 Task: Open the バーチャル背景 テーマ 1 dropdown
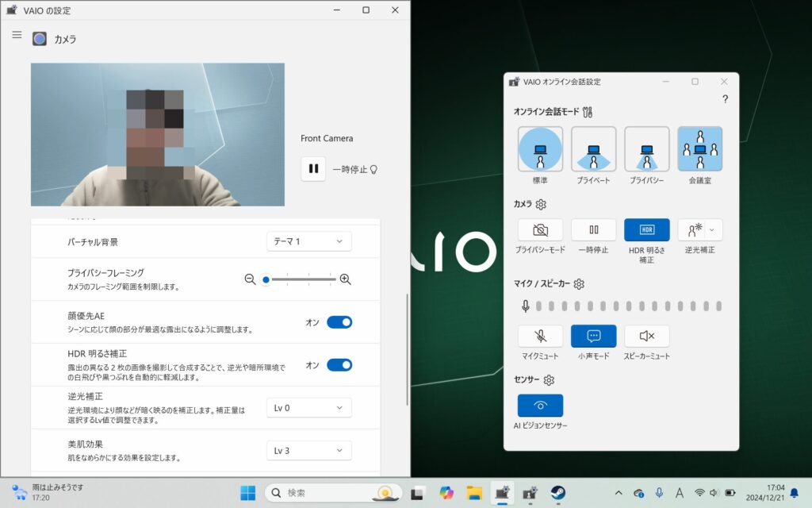point(308,241)
